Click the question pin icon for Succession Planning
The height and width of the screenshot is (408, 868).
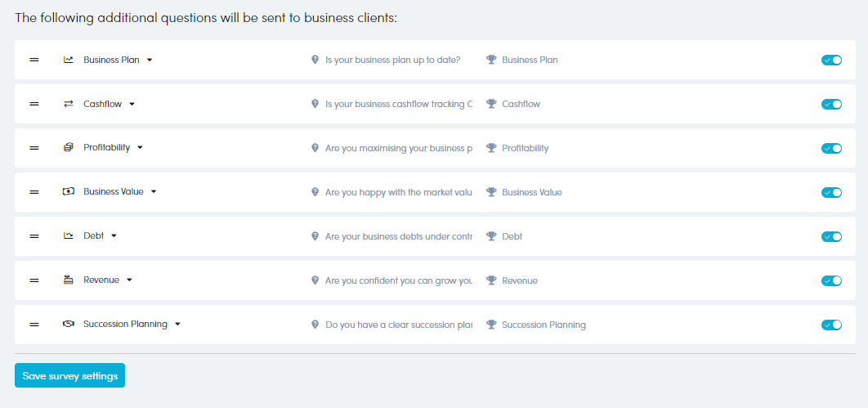[x=315, y=325]
